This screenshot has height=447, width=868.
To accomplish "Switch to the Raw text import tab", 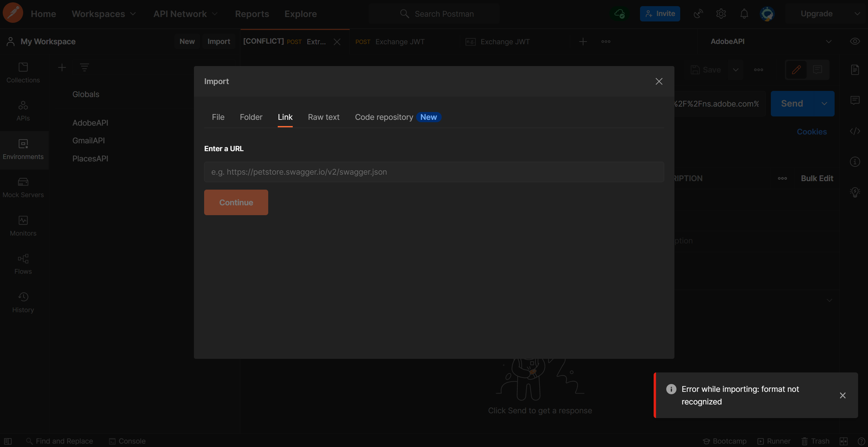I will pos(323,117).
